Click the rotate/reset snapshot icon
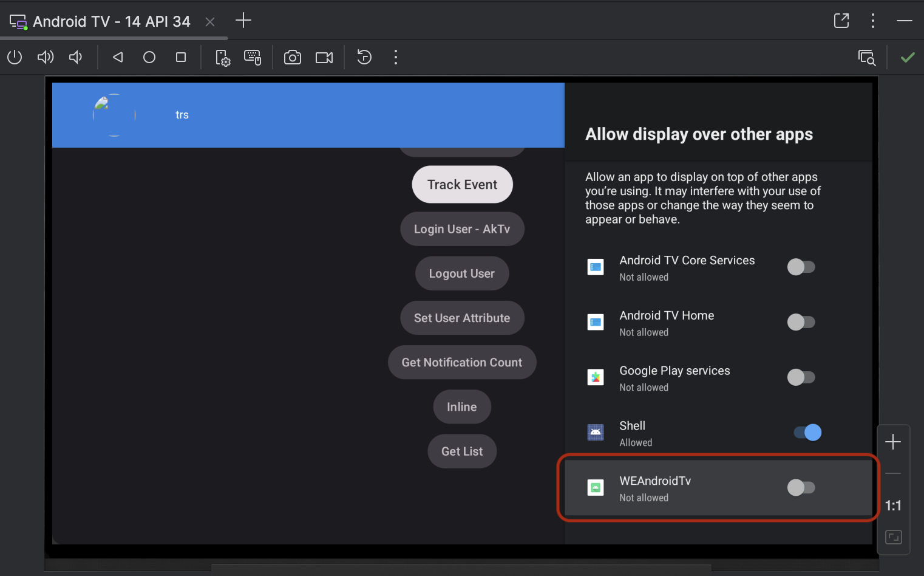This screenshot has width=924, height=576. click(x=364, y=57)
